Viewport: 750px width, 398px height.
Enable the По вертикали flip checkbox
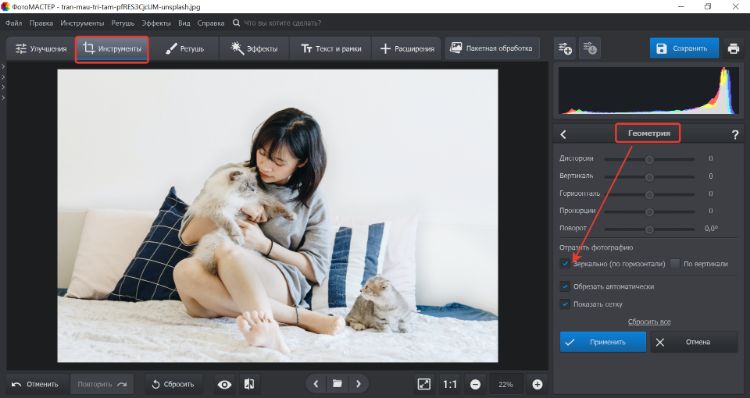click(x=675, y=264)
